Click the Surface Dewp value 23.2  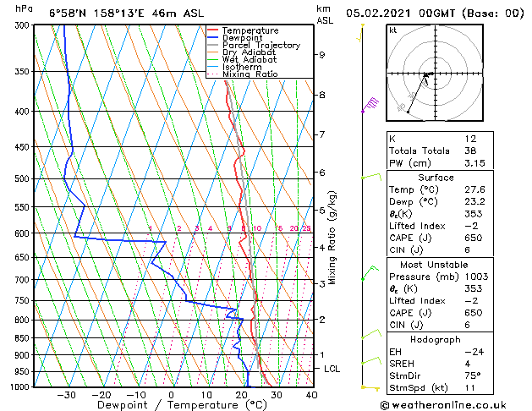tap(475, 202)
